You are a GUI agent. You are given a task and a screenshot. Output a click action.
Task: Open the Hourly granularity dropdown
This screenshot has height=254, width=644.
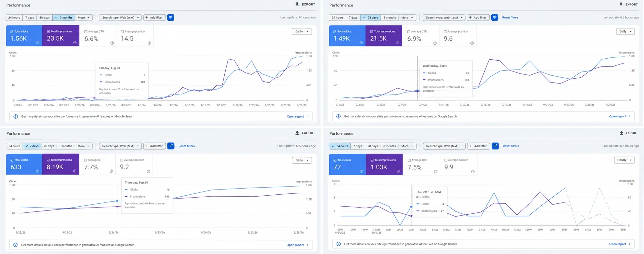(624, 160)
